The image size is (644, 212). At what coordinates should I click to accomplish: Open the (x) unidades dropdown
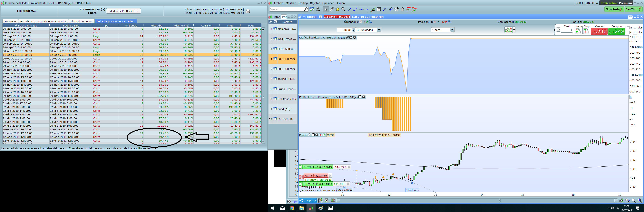click(379, 30)
